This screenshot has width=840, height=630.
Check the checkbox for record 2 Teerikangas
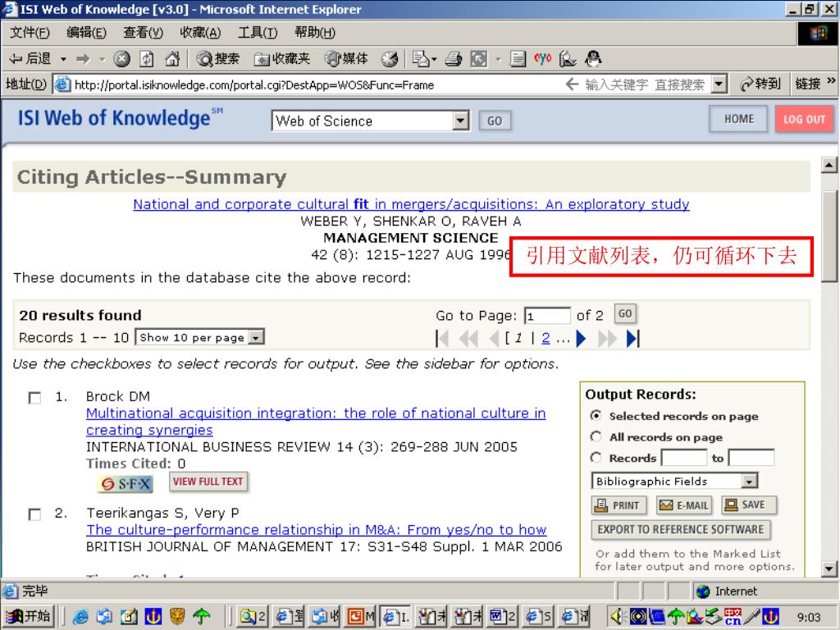click(34, 514)
